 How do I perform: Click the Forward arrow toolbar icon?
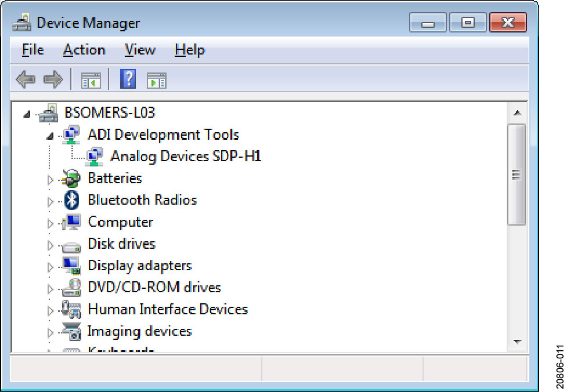[53, 79]
